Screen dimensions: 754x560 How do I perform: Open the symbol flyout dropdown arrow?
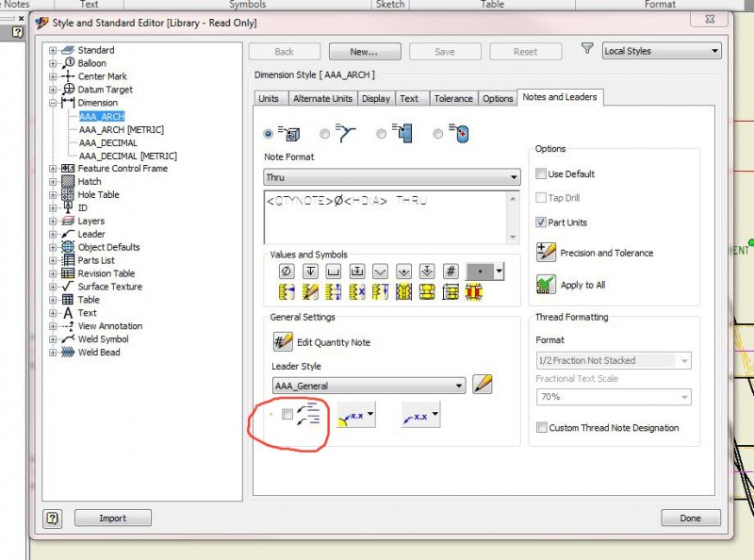coord(500,272)
